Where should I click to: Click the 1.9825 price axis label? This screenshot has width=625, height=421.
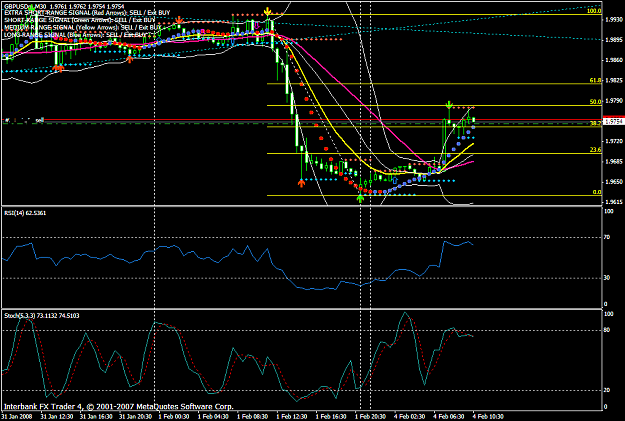coord(614,81)
